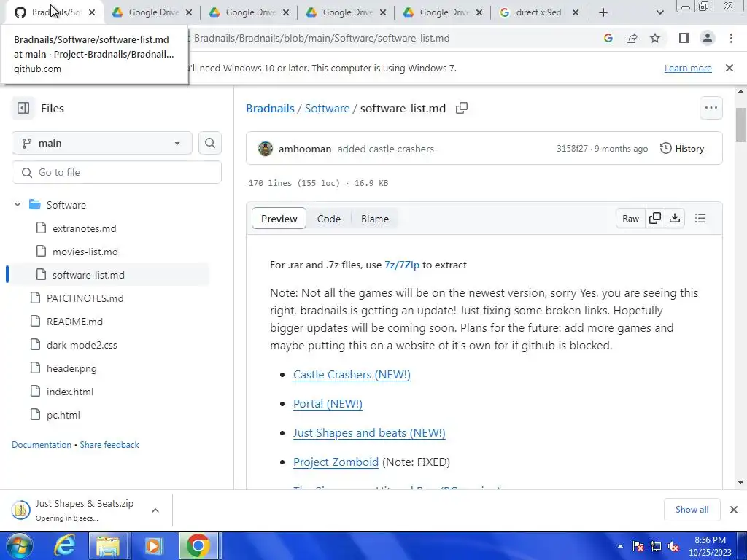This screenshot has height=560, width=747.
Task: Collapse the Software folder tree
Action: pyautogui.click(x=18, y=205)
